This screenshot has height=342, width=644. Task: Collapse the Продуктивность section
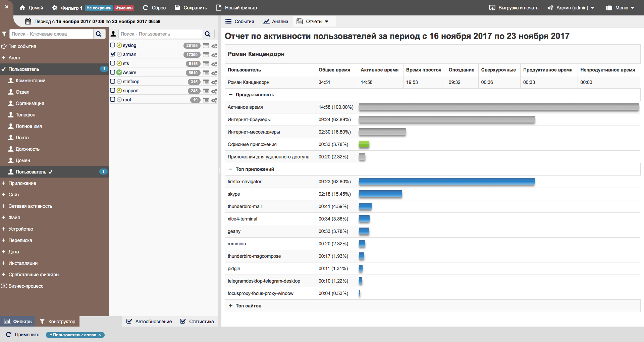tap(230, 95)
